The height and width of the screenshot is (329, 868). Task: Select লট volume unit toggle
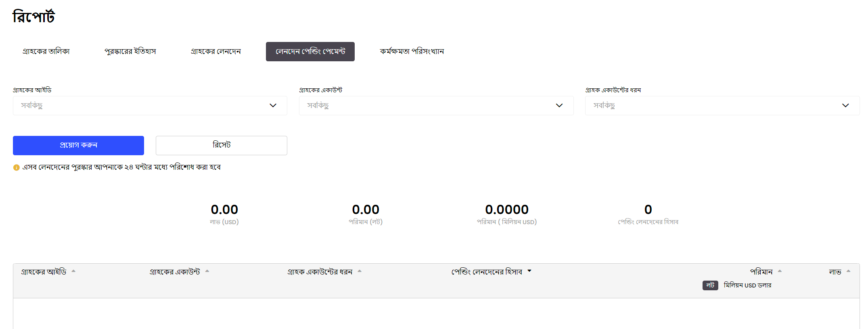click(x=710, y=285)
